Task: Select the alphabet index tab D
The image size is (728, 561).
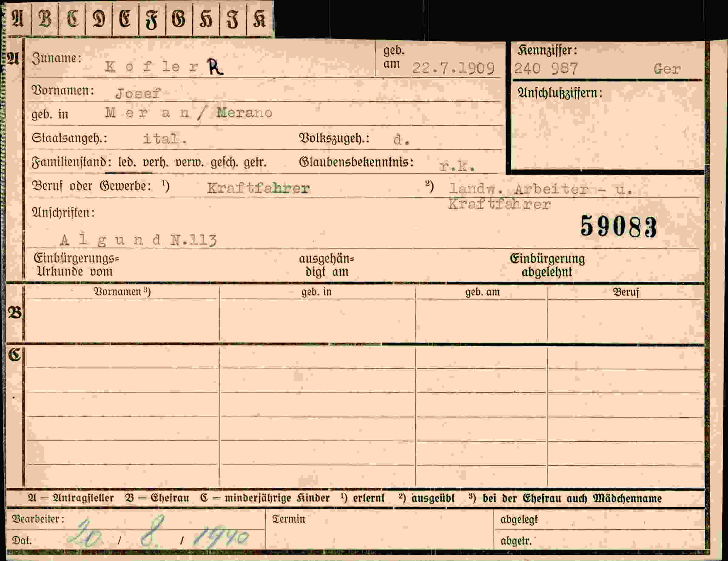Action: [99, 18]
